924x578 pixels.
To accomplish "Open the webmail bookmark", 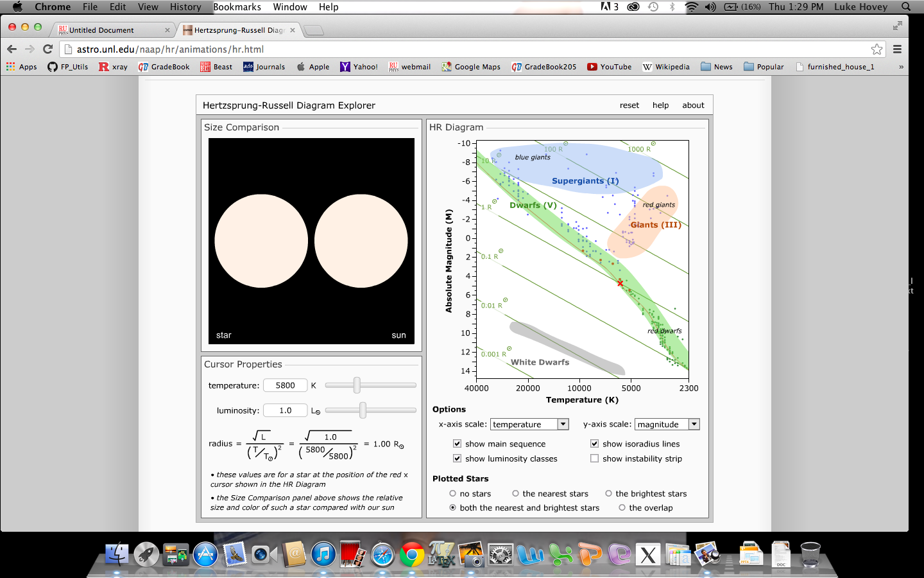I will pos(409,67).
